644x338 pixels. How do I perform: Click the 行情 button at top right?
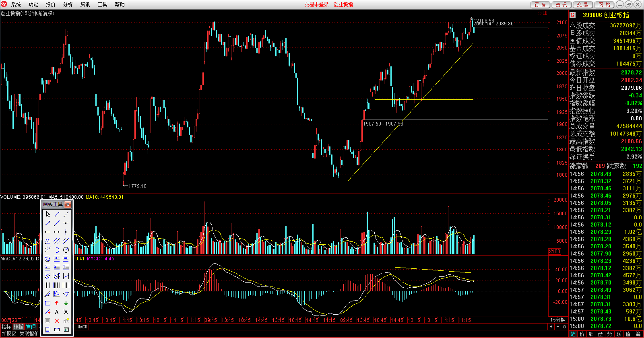540,4
